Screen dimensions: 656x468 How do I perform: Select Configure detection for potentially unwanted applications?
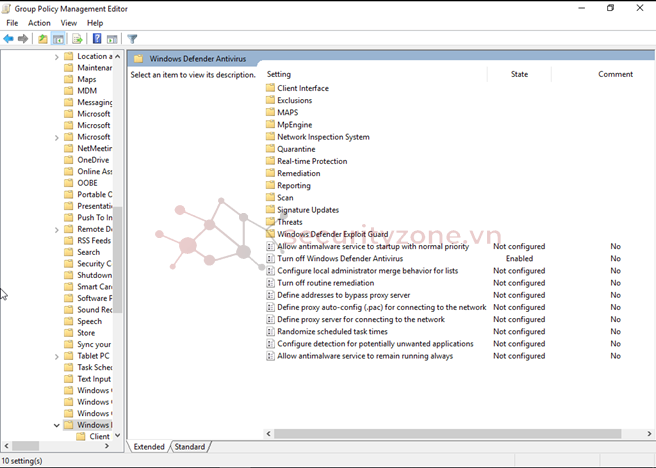[x=375, y=343]
